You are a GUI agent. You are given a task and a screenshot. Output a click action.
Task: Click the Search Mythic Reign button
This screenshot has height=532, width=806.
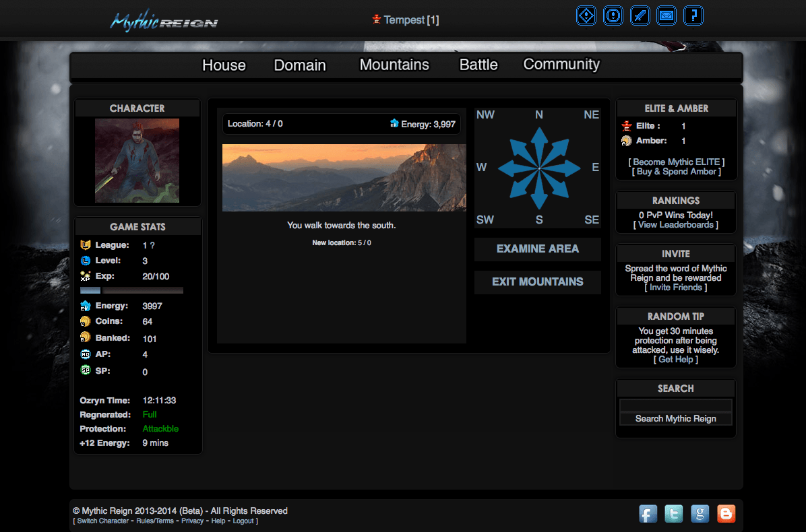675,418
